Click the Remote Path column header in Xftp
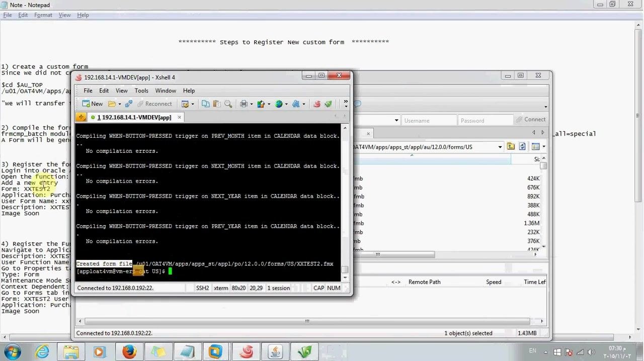 coord(424,282)
